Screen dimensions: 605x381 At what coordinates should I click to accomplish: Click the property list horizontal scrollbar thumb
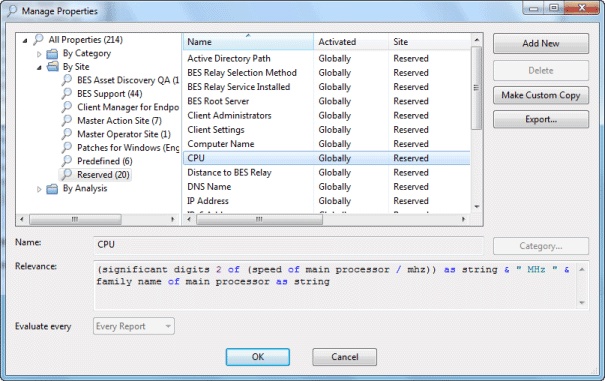pos(259,219)
